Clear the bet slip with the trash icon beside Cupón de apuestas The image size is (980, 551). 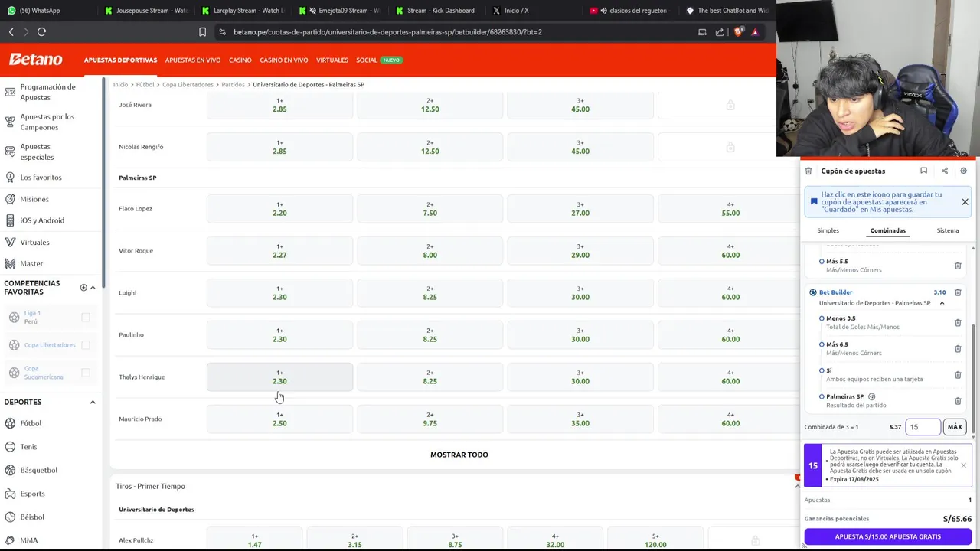click(808, 171)
